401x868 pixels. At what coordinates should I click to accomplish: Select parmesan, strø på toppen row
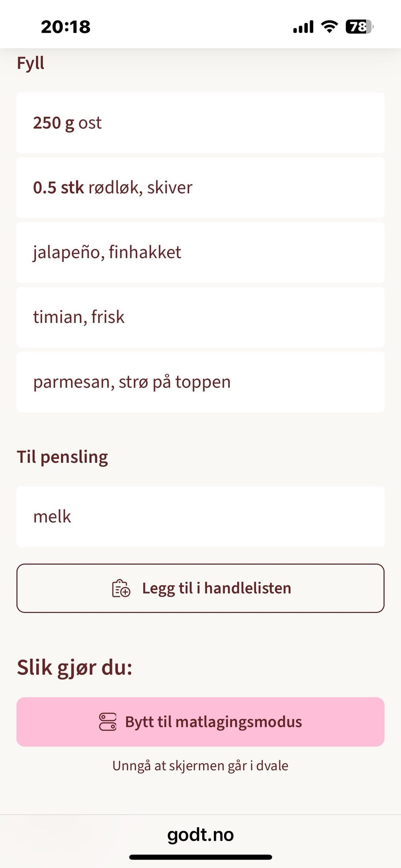[200, 382]
